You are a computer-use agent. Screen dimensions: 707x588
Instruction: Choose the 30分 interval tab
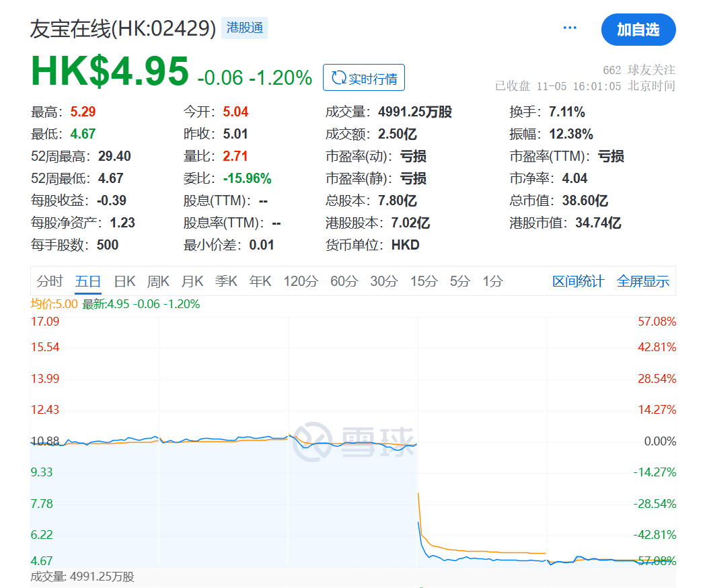pyautogui.click(x=384, y=281)
